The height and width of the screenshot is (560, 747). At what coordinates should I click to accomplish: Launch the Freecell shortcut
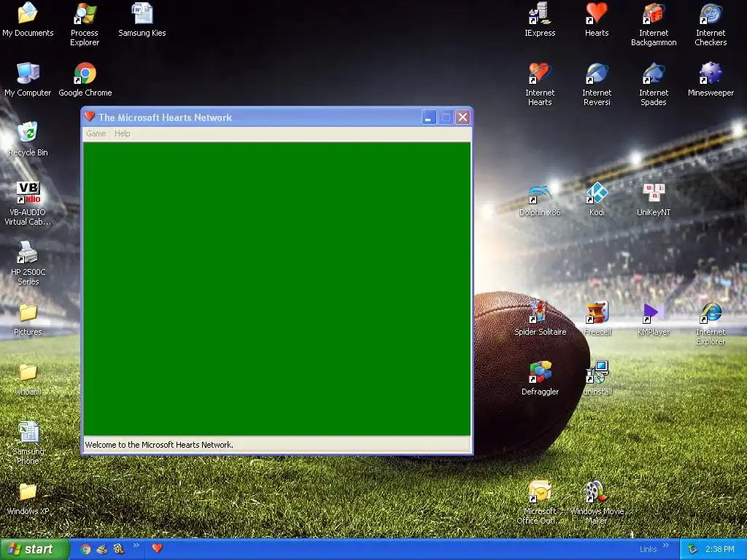click(x=597, y=319)
